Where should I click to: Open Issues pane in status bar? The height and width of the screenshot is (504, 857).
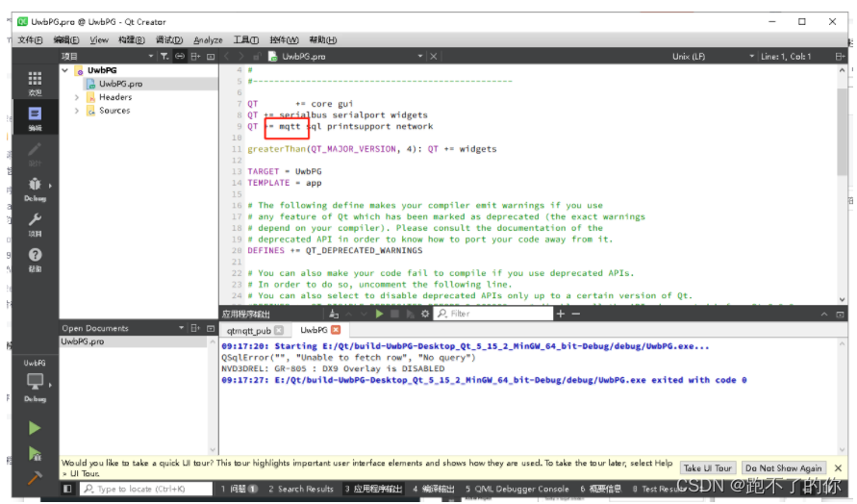[x=239, y=489]
